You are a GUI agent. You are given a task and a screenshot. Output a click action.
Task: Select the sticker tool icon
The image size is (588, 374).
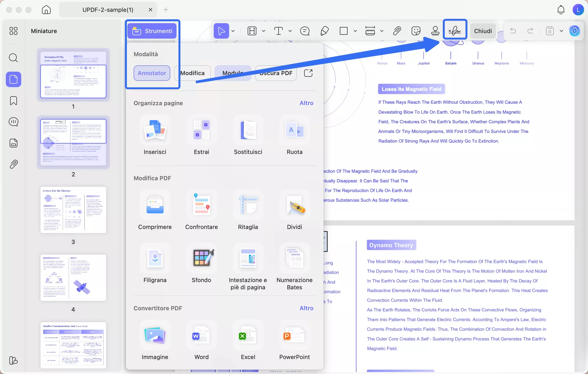pyautogui.click(x=416, y=31)
